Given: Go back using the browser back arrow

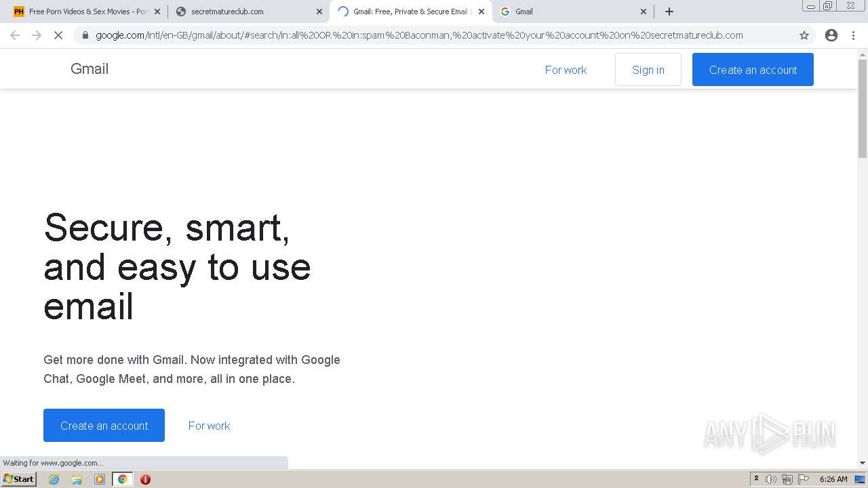Looking at the screenshot, I should point(15,35).
